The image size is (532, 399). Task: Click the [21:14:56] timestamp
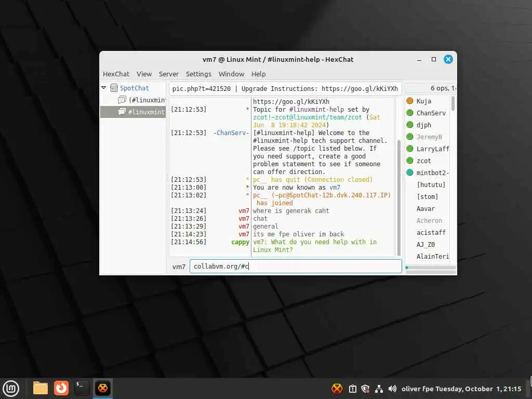[189, 242]
